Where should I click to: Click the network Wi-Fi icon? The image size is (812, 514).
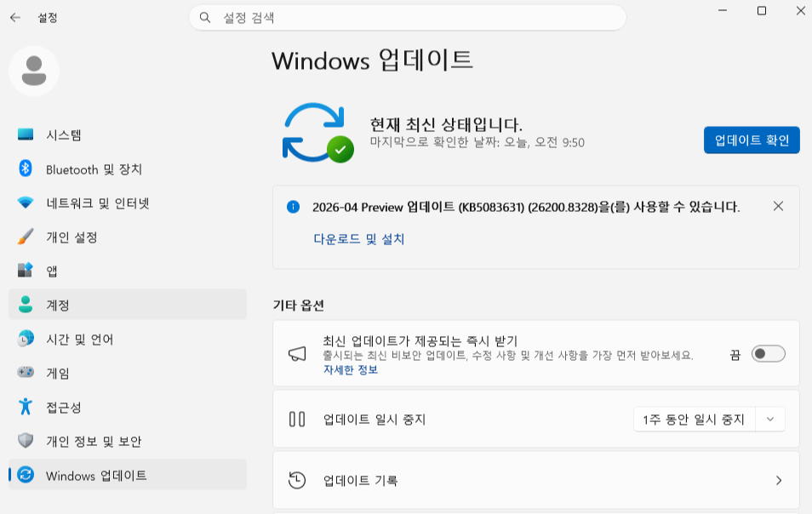pos(26,203)
